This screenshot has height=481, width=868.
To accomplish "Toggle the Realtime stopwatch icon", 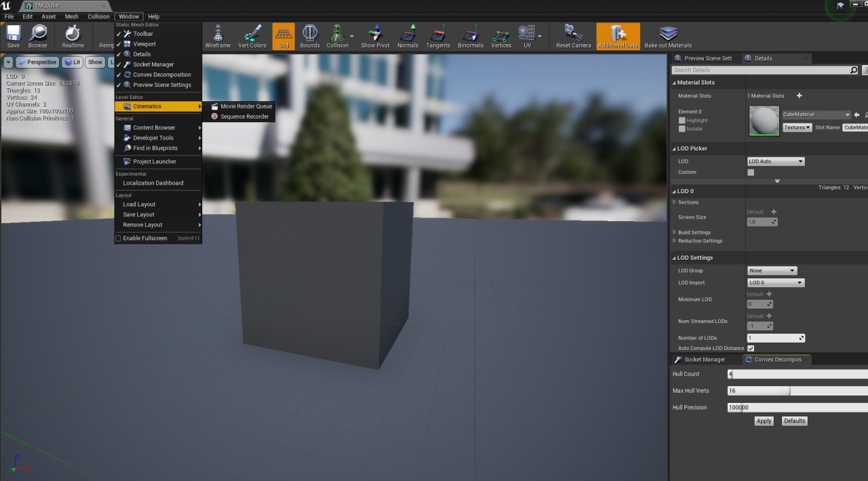I will tap(73, 33).
